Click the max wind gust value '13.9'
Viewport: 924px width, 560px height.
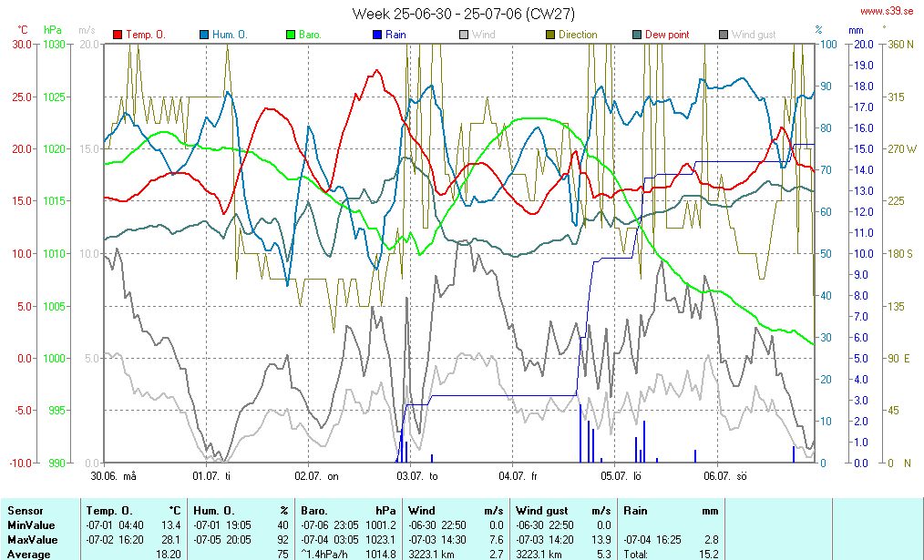click(601, 540)
